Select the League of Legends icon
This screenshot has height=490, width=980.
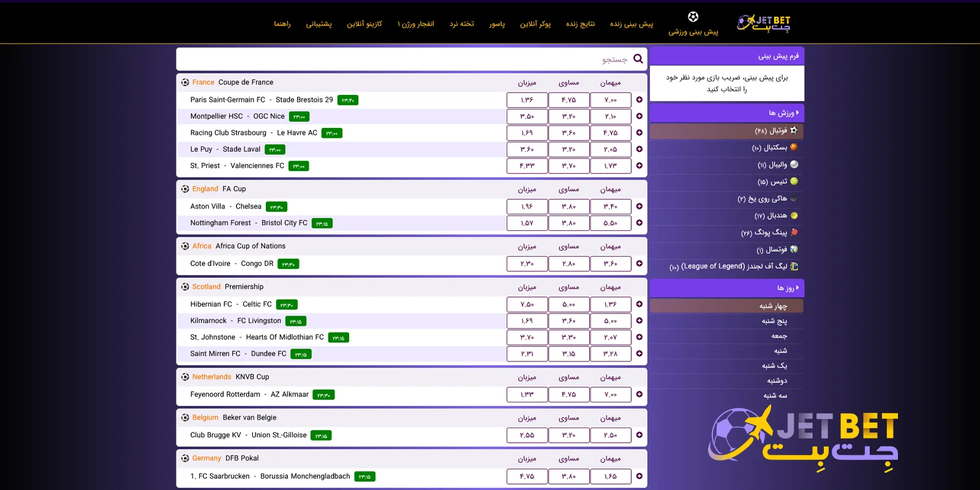click(x=794, y=266)
